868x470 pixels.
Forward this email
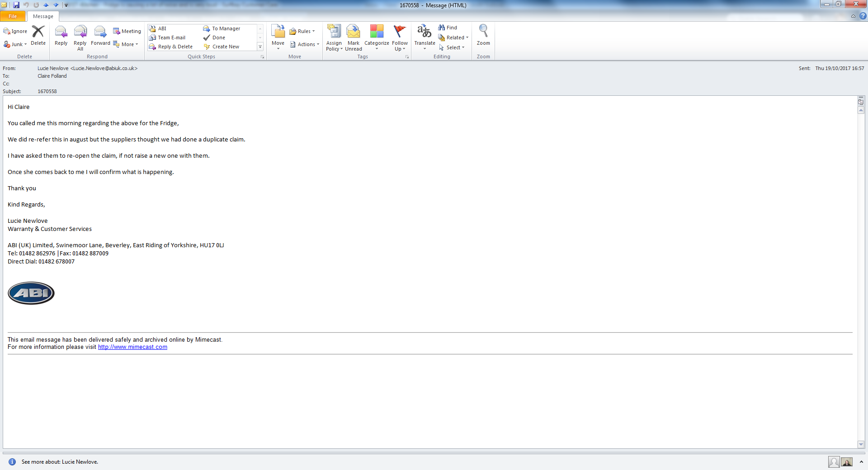pos(100,36)
